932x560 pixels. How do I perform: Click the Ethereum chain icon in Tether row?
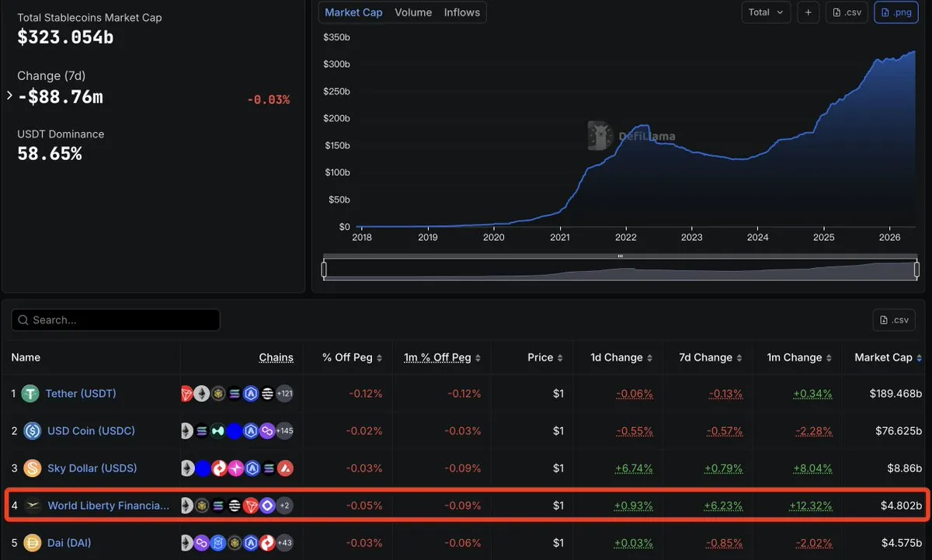tap(202, 394)
